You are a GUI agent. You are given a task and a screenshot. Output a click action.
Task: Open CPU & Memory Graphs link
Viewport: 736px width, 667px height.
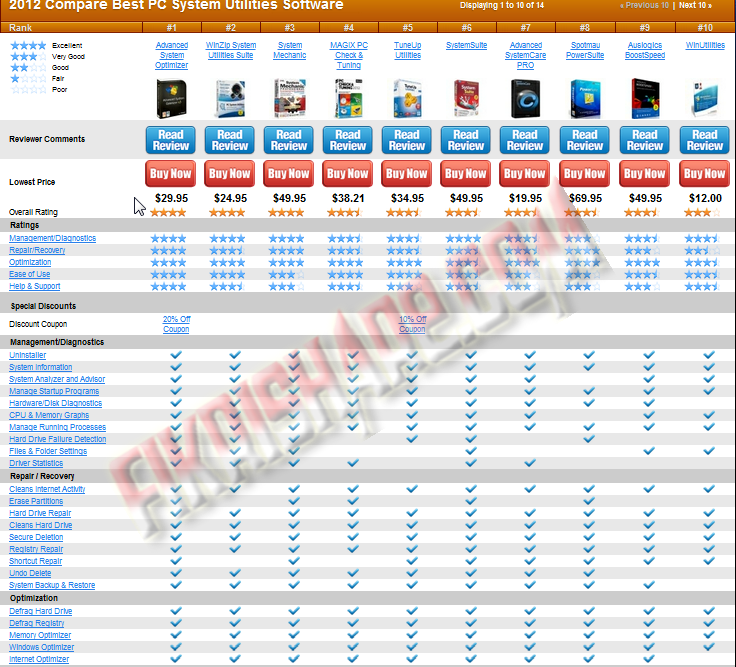click(x=49, y=415)
